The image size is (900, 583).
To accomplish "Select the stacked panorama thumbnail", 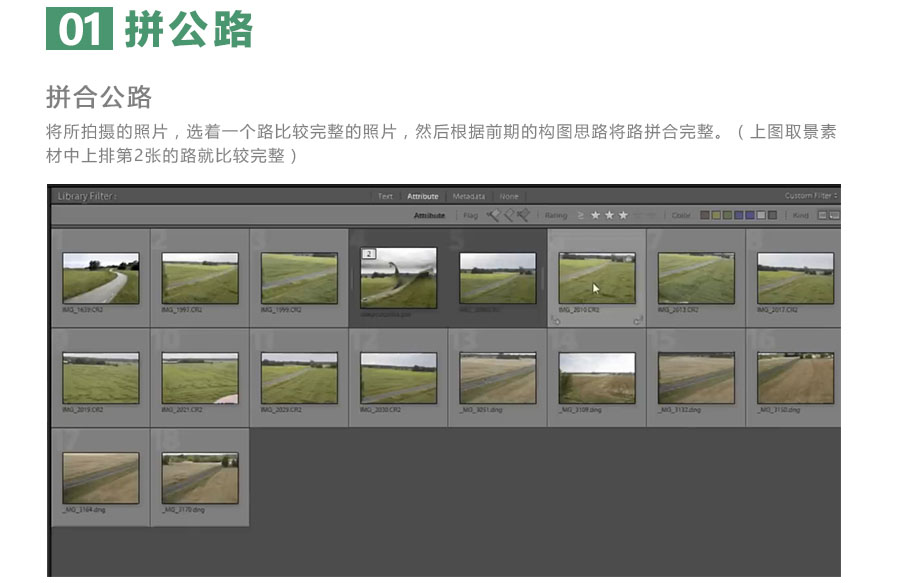I will (398, 278).
